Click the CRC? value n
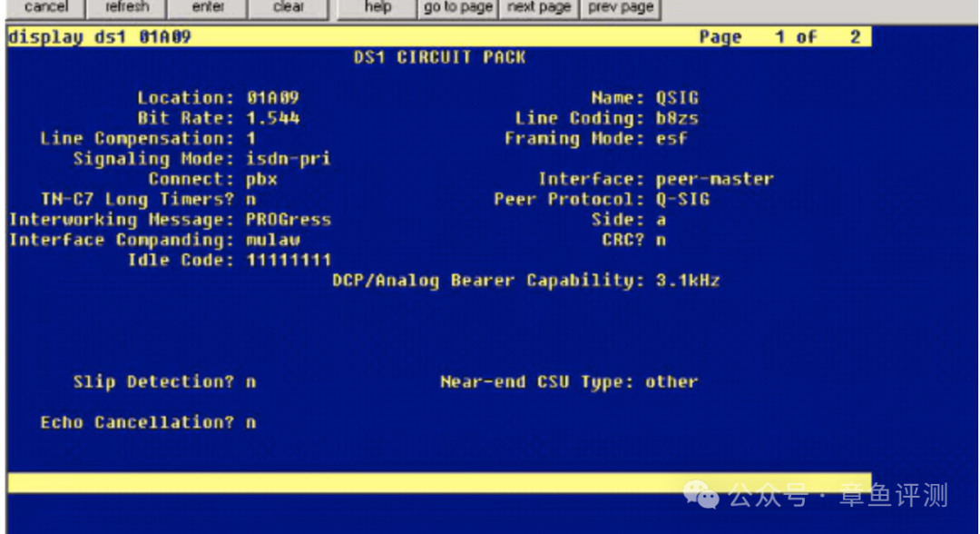Viewport: 980px width, 534px height. [x=661, y=240]
